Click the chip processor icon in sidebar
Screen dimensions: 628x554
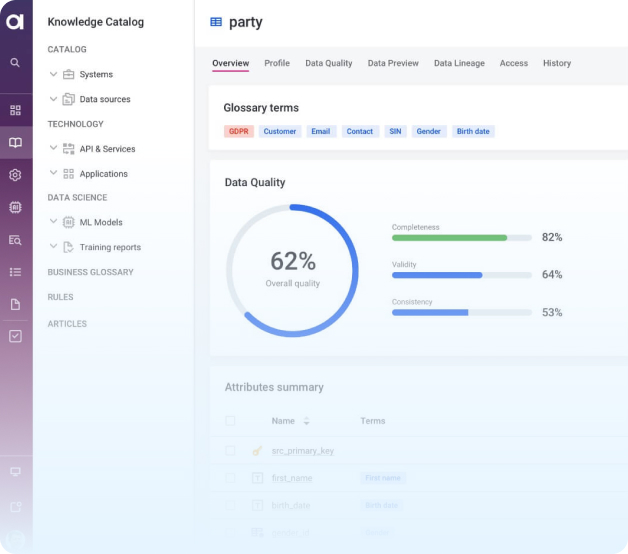click(15, 207)
